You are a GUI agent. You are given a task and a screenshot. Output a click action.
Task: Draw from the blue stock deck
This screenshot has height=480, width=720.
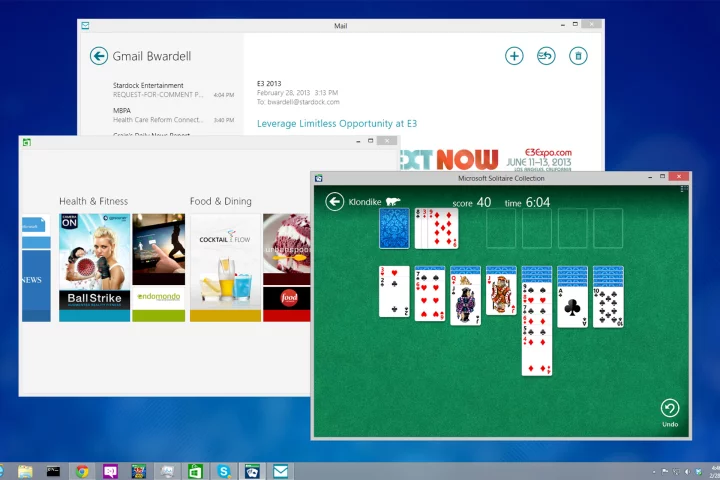coord(394,228)
